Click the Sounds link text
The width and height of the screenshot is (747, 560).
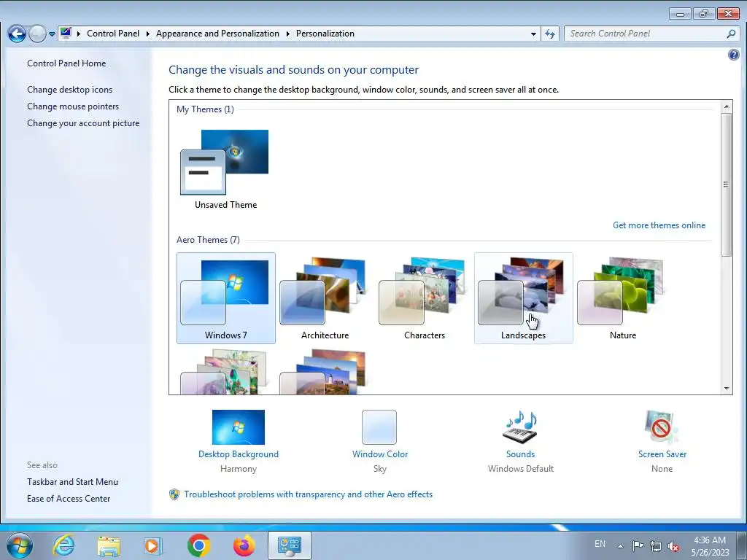(x=520, y=454)
